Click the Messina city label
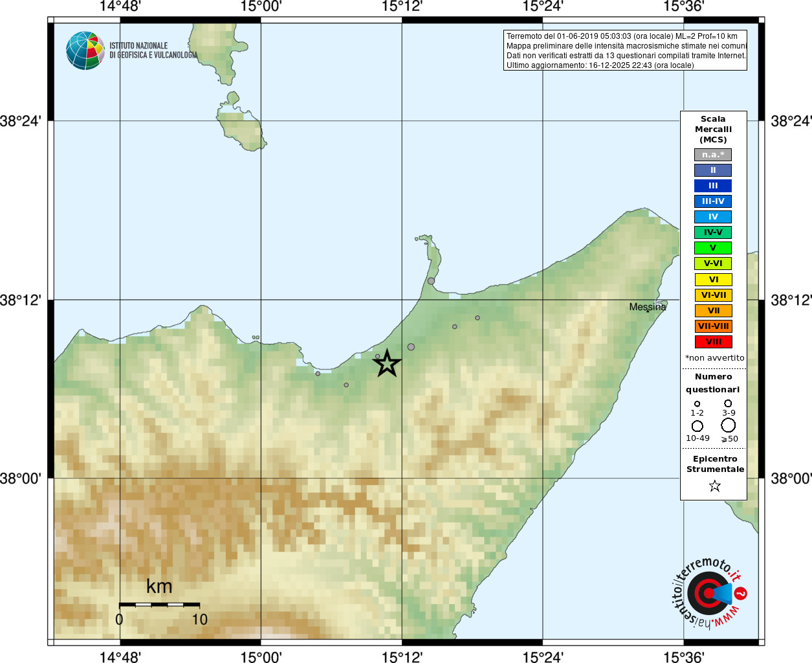The height and width of the screenshot is (663, 812). tap(647, 307)
